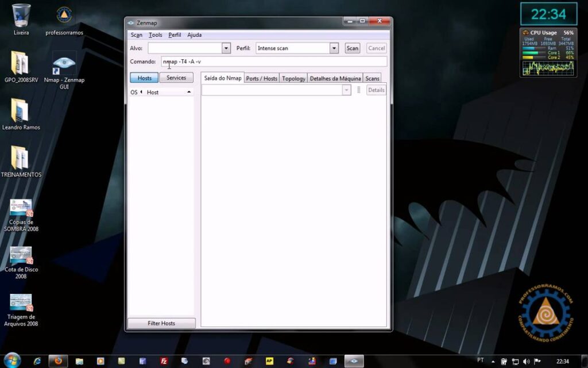Screen dimensions: 588x368
Task: Click the volume speaker tray icon
Action: 526,362
